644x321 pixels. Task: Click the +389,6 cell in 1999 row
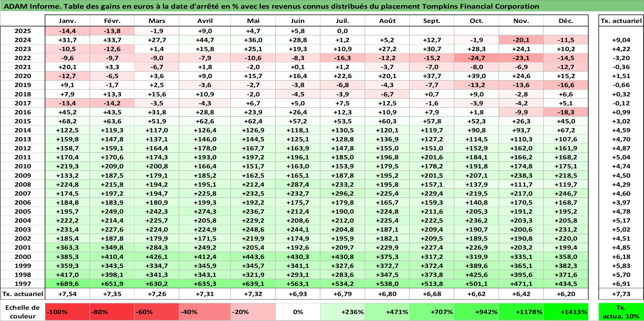coord(476,266)
